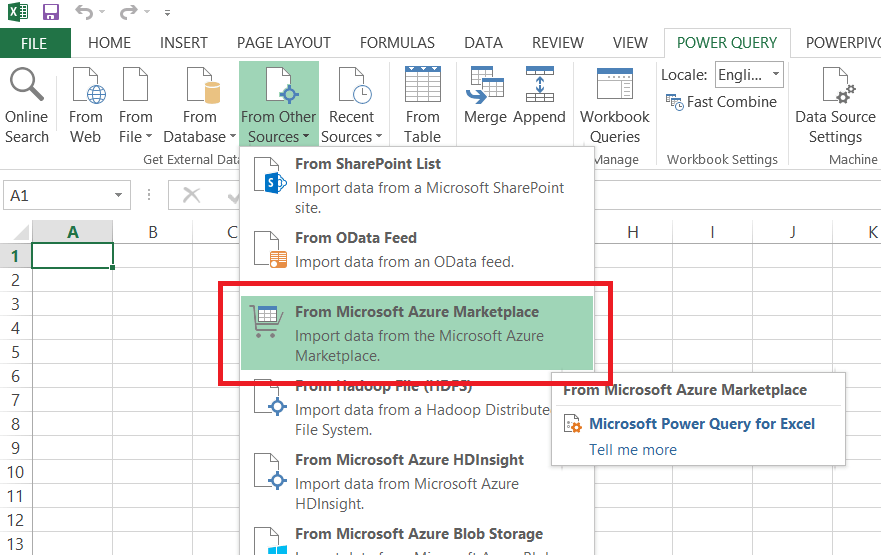Select row 1 header
The width and height of the screenshot is (881, 555).
(16, 256)
